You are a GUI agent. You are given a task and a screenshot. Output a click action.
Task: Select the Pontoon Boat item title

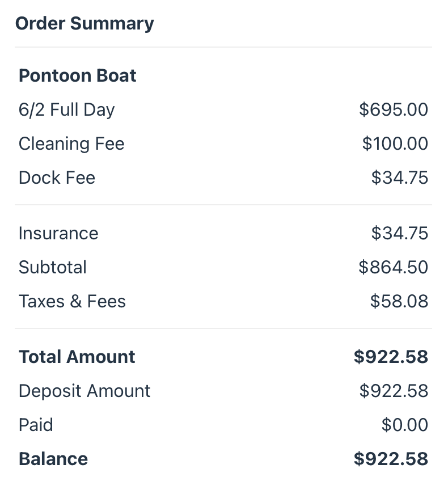pyautogui.click(x=77, y=75)
